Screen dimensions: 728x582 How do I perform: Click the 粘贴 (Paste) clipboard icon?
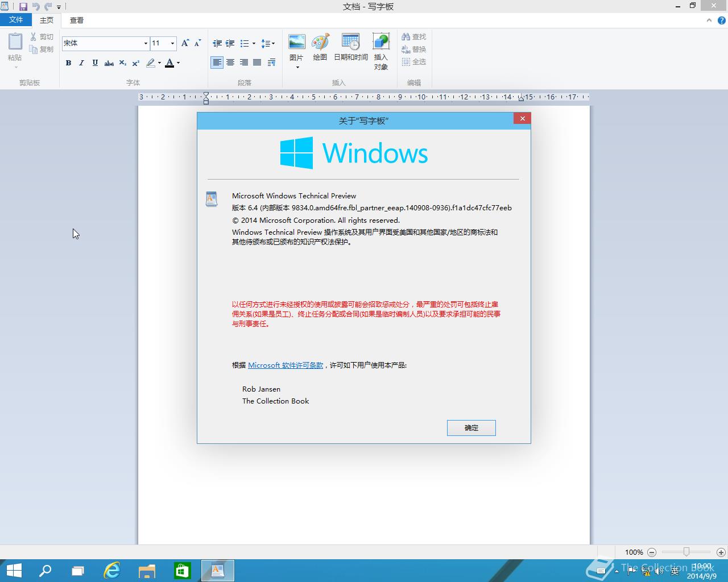click(x=15, y=42)
